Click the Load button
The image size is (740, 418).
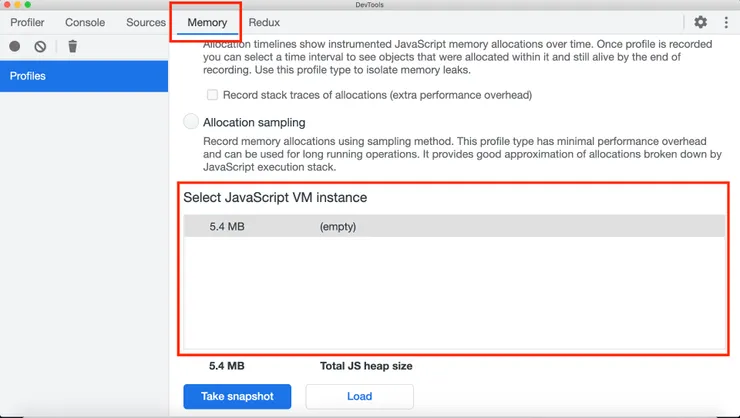click(x=359, y=396)
